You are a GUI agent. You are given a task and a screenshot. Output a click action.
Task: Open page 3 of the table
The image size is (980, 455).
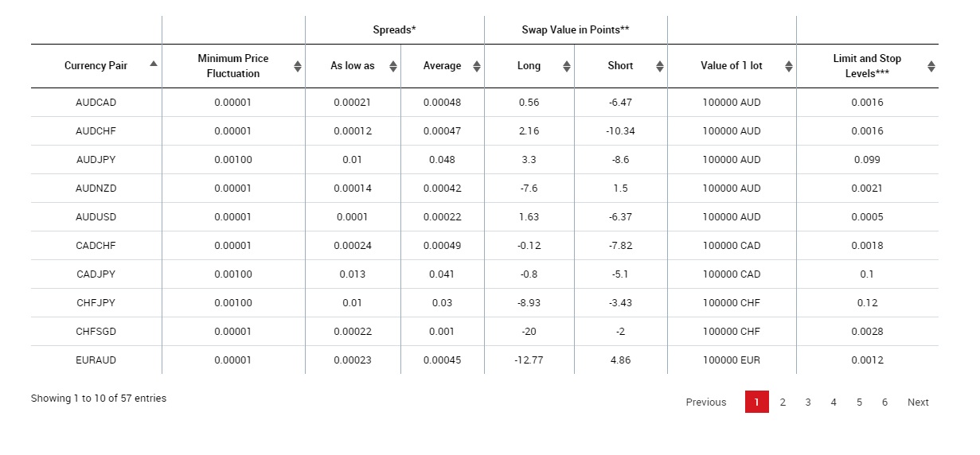coord(808,402)
